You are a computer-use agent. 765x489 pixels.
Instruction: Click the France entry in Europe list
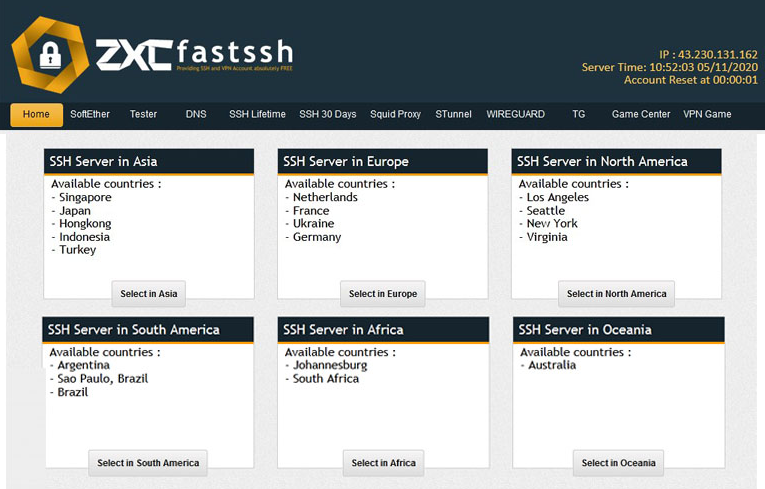click(311, 211)
